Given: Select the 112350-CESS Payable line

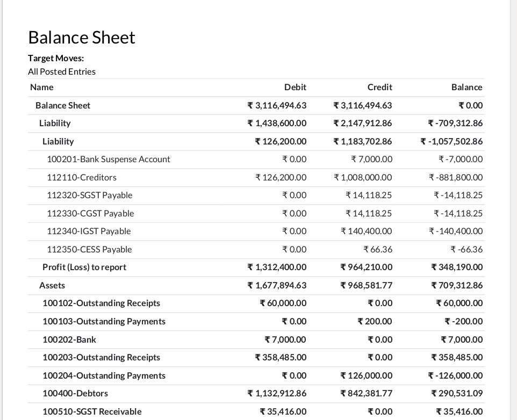Looking at the screenshot, I should click(89, 249).
